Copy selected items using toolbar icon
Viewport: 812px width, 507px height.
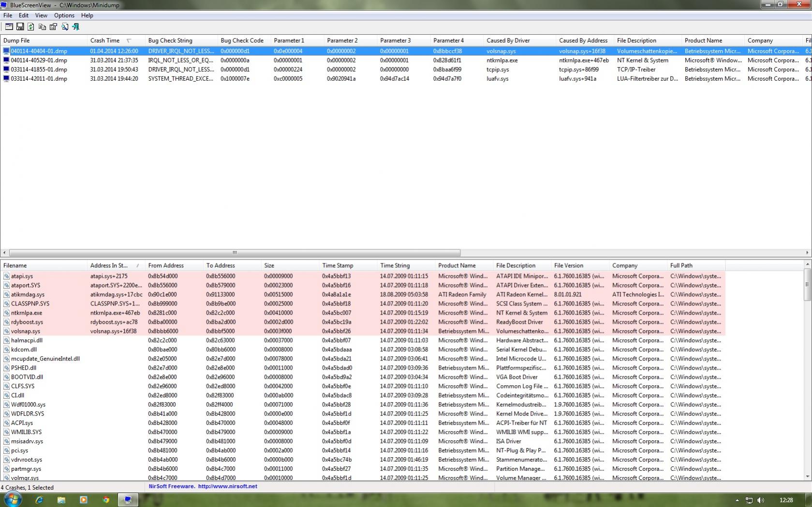[42, 27]
